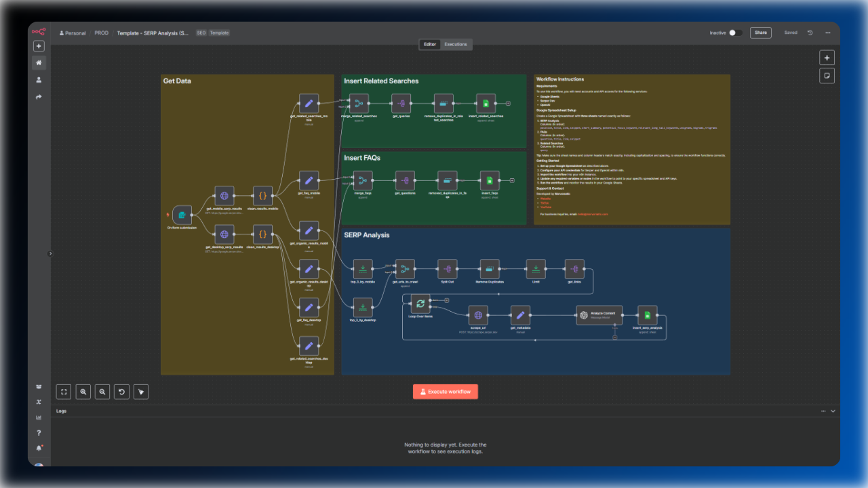Select the get_questions split node

click(x=405, y=180)
